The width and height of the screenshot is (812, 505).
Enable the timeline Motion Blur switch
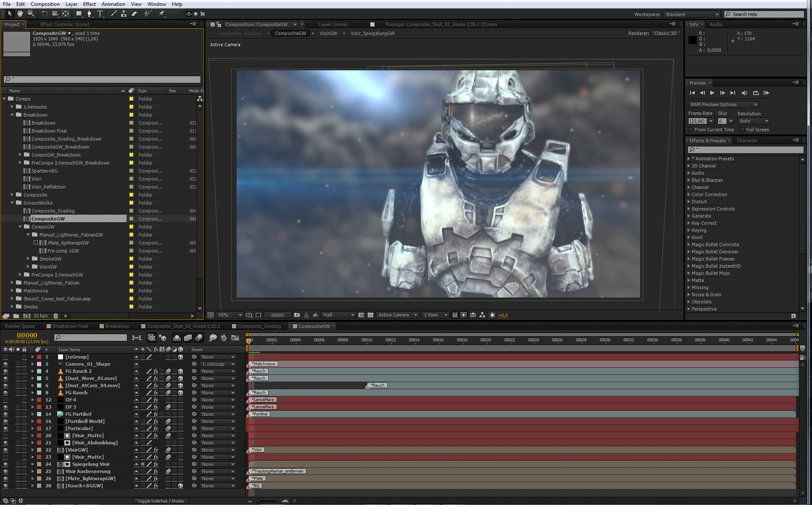click(199, 337)
